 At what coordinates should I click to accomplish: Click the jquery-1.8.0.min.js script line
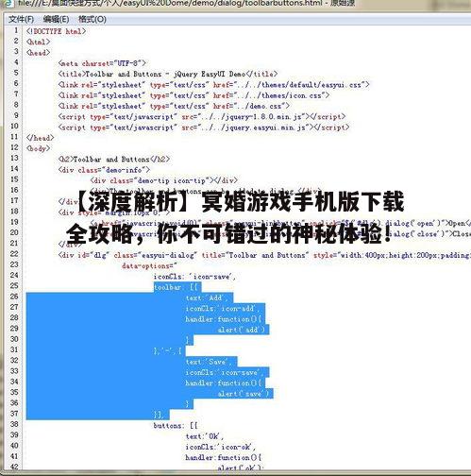202,116
